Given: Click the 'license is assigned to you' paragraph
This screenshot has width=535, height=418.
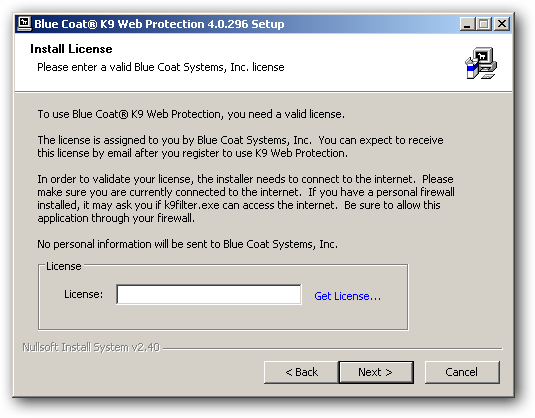Looking at the screenshot, I should 240,147.
